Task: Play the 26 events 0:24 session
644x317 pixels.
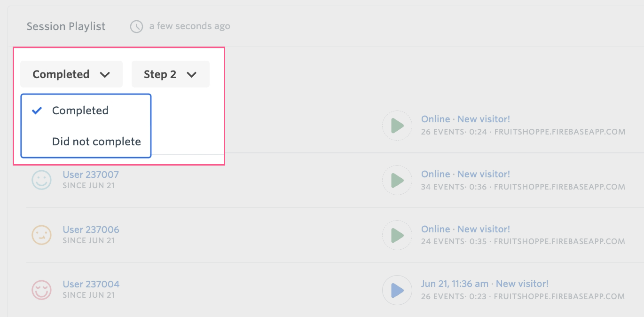Action: 397,126
